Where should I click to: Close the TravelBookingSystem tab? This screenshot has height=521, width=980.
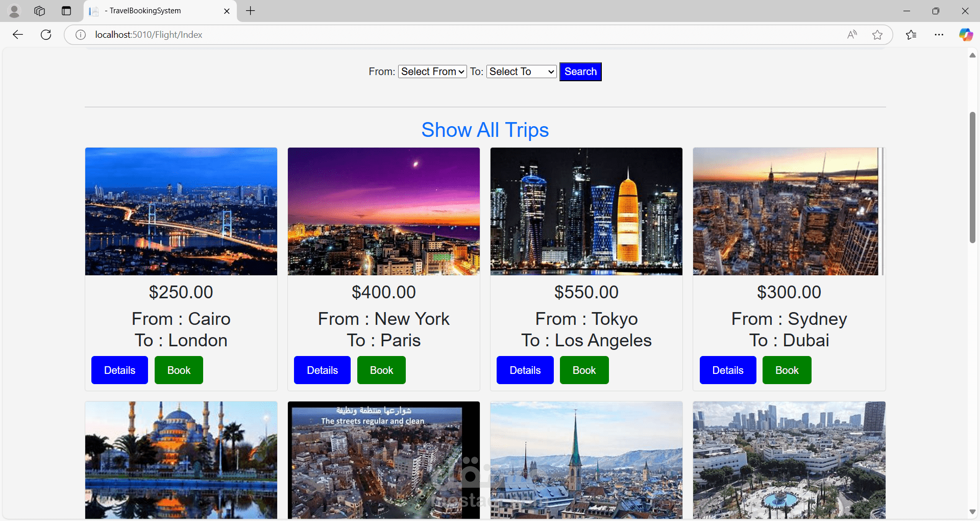(x=227, y=11)
